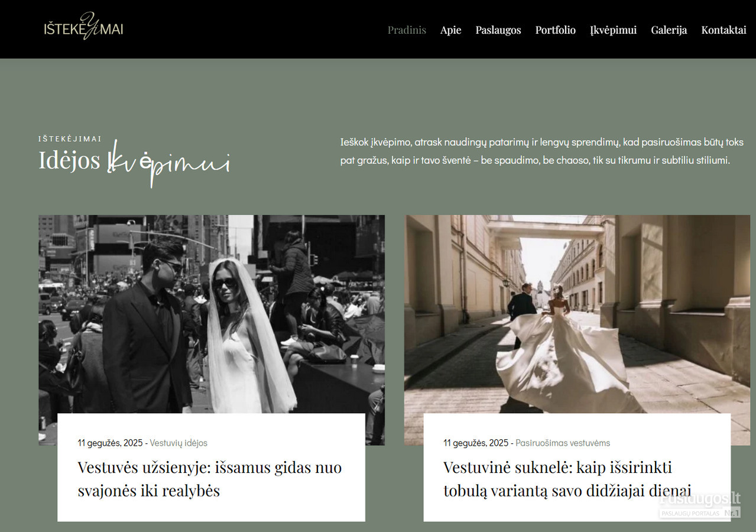Viewport: 756px width, 532px height.
Task: Open the Pradinis menu item
Action: 407,30
